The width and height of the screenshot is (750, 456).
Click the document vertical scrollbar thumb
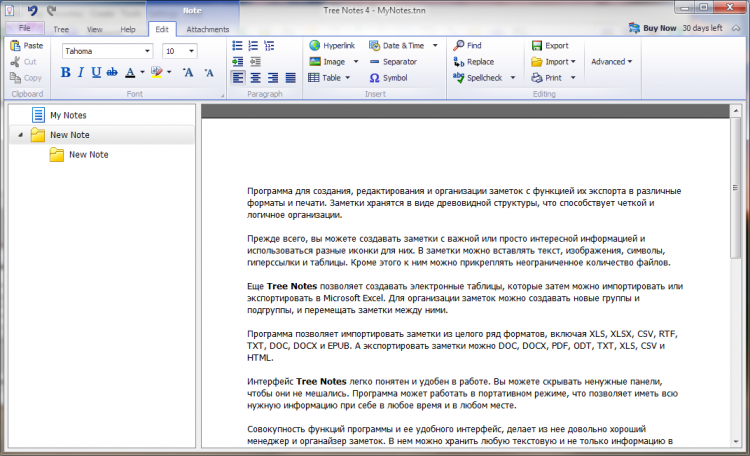736,188
